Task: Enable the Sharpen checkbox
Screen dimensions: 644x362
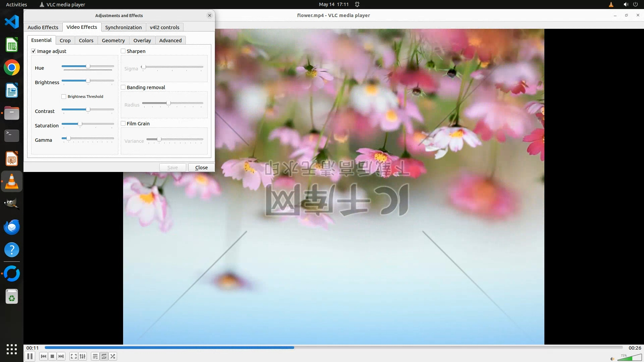Action: (x=123, y=51)
